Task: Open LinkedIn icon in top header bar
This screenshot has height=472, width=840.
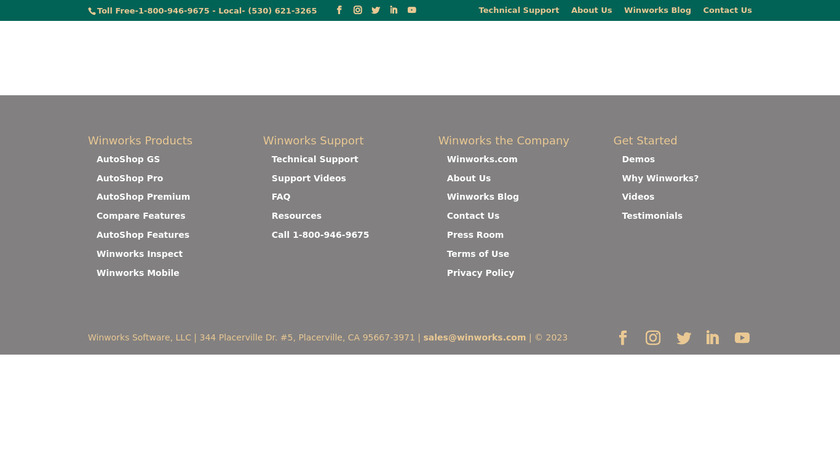Action: 394,10
